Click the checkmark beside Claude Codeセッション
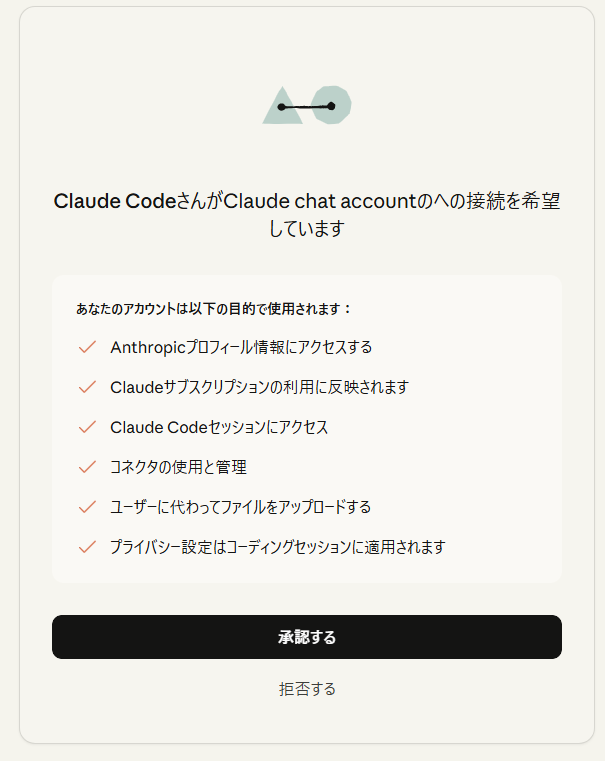Image resolution: width=605 pixels, height=761 pixels. (87, 427)
